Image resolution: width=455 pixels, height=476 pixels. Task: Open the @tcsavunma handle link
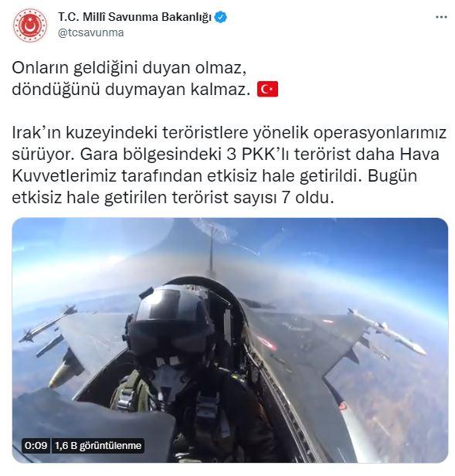(x=90, y=32)
